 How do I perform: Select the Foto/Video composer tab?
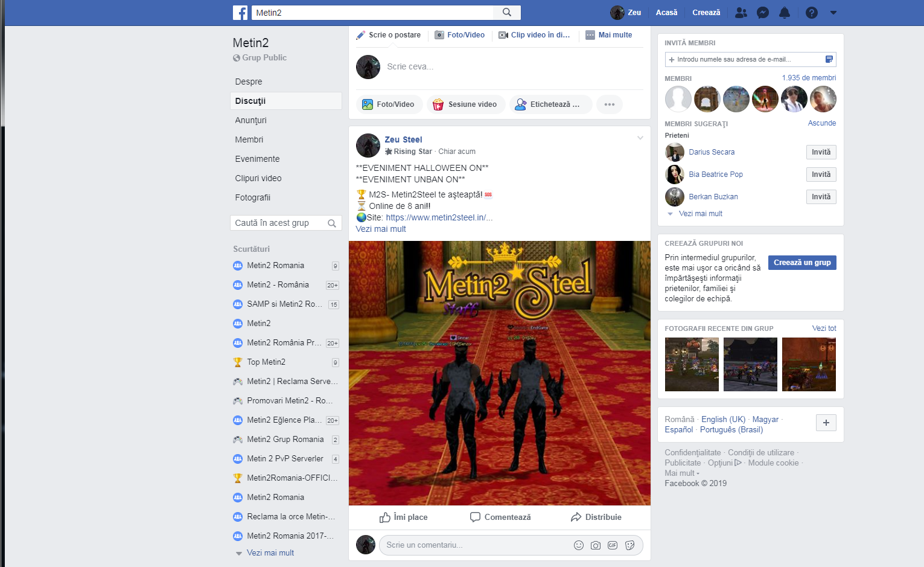click(x=460, y=35)
